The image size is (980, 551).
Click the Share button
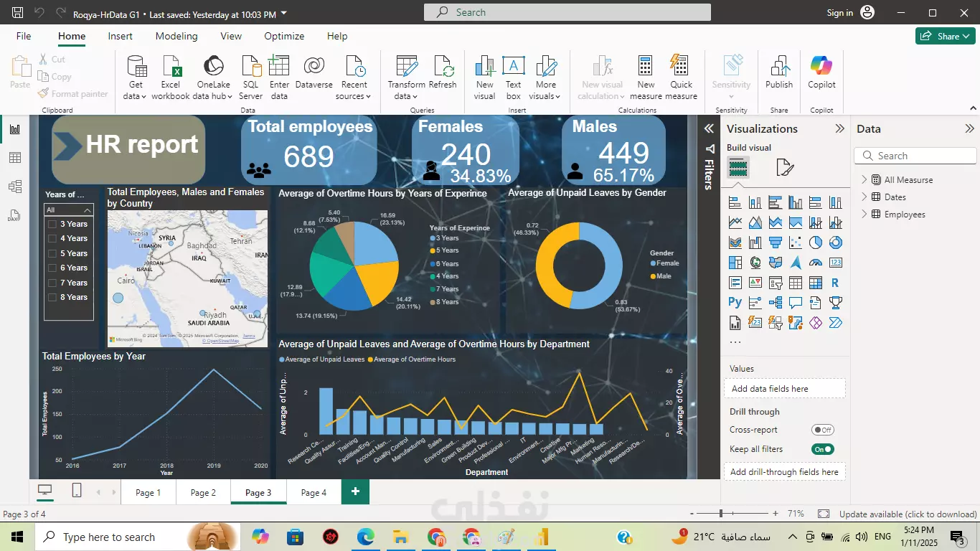(x=945, y=36)
